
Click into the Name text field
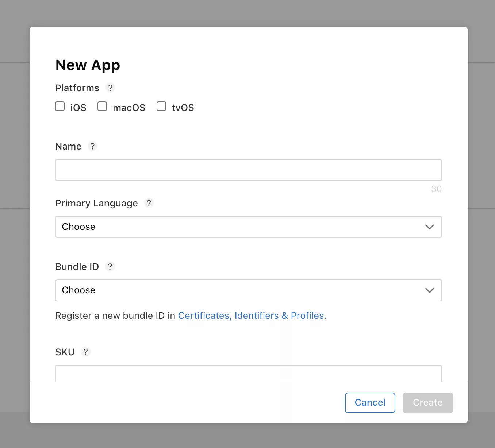248,170
